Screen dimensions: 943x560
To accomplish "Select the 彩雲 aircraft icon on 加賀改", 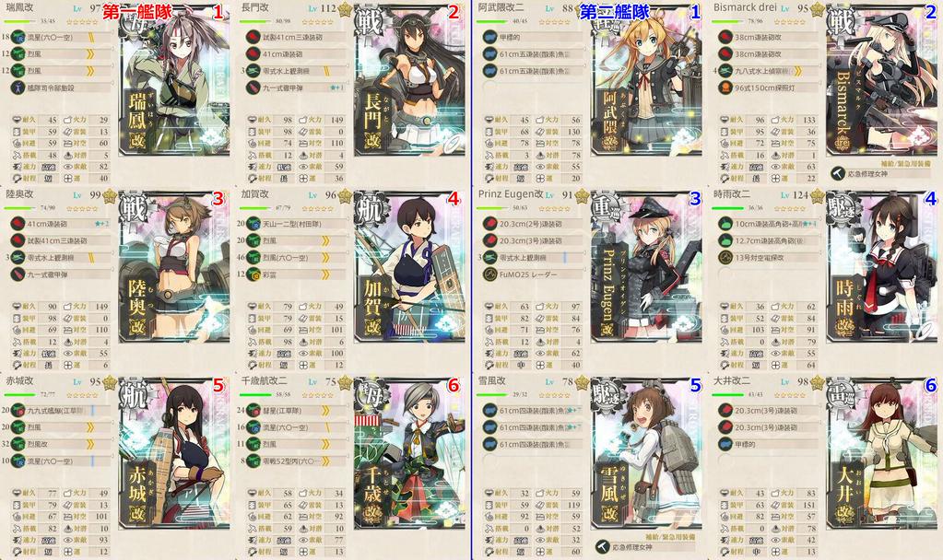I will 253,274.
